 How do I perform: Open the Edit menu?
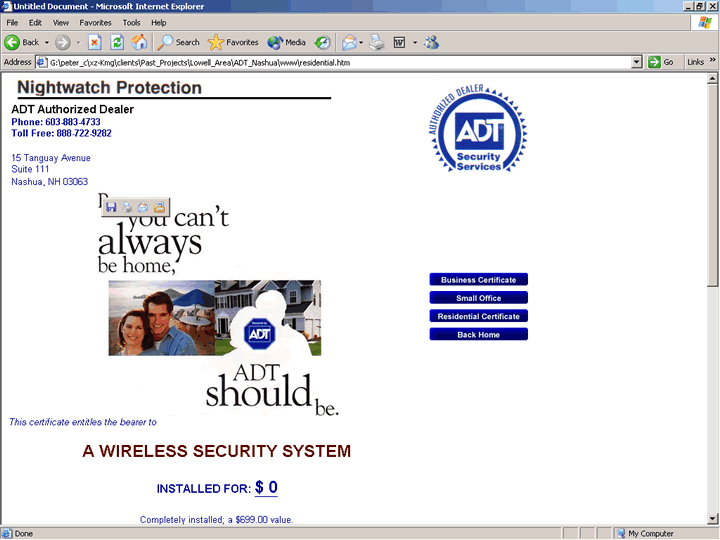pyautogui.click(x=35, y=22)
